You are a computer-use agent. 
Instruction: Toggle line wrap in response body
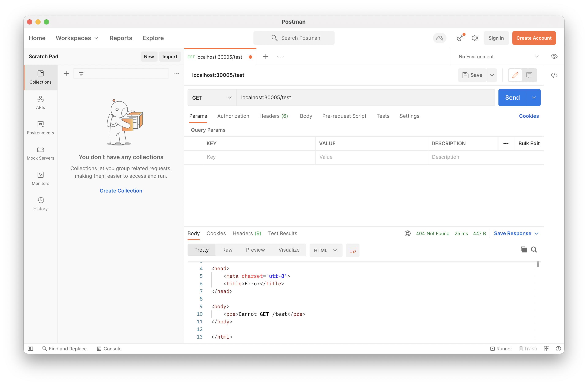pos(352,250)
